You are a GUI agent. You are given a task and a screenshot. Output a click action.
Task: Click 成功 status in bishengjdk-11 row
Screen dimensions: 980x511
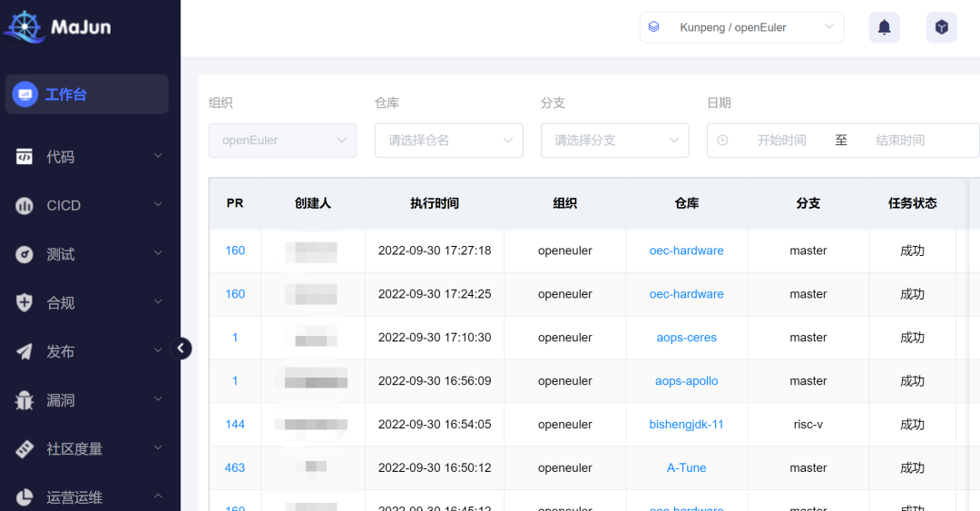click(912, 424)
